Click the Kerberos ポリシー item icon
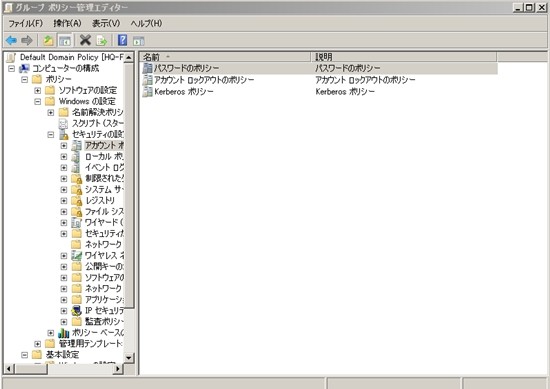 point(148,92)
